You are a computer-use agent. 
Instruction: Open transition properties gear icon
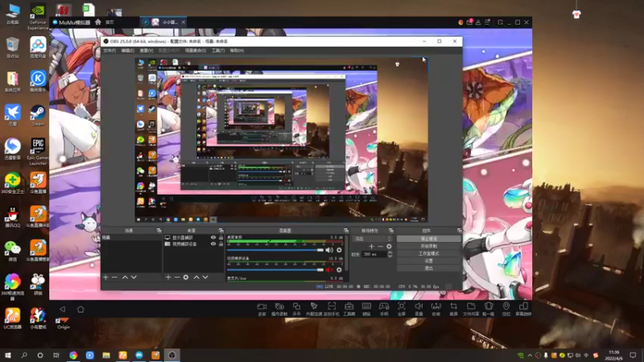[389, 246]
